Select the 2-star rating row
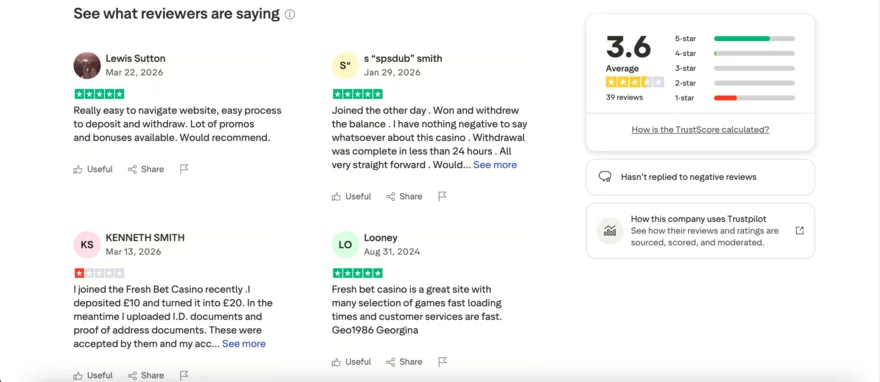 [734, 83]
